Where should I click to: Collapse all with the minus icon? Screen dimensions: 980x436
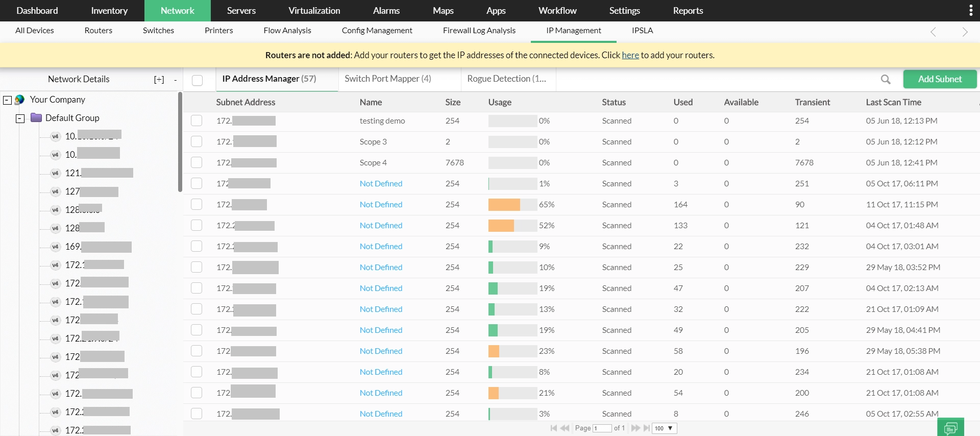[175, 80]
